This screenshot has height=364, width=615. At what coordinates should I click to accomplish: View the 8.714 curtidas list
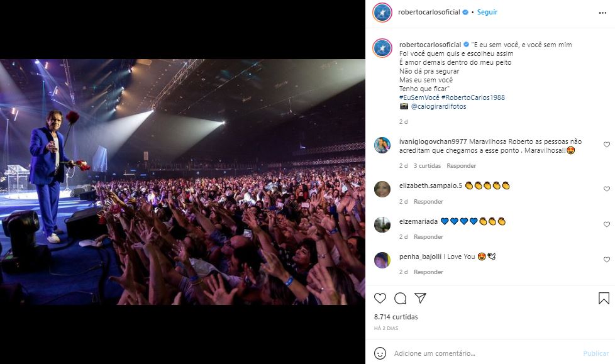tap(396, 317)
